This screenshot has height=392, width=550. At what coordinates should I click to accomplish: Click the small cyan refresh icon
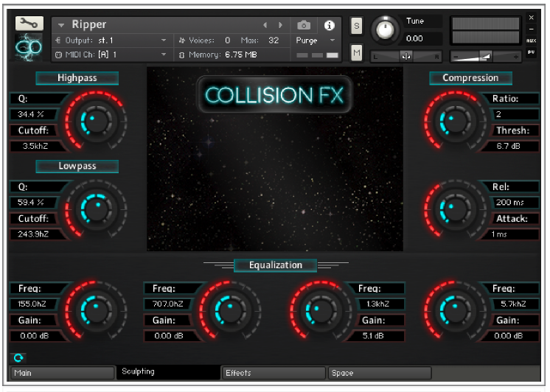[x=18, y=357]
